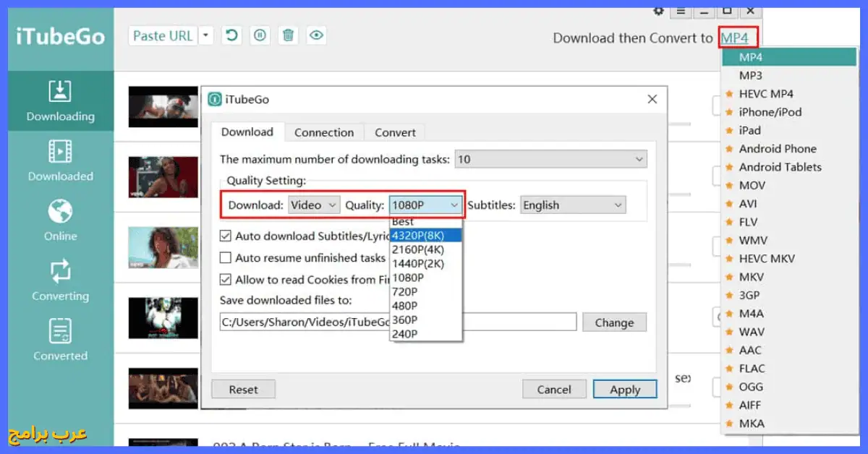Open the Download type Video dropdown
Viewport: 868px width, 454px height.
pos(314,205)
